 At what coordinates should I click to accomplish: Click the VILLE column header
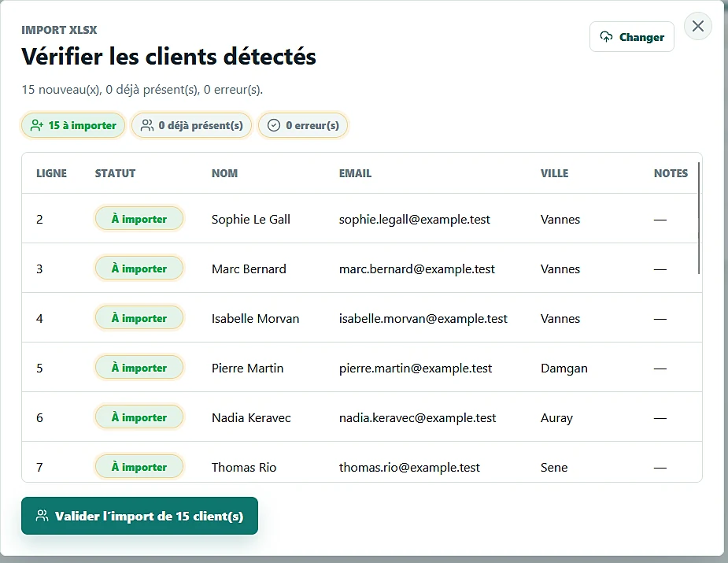point(554,173)
